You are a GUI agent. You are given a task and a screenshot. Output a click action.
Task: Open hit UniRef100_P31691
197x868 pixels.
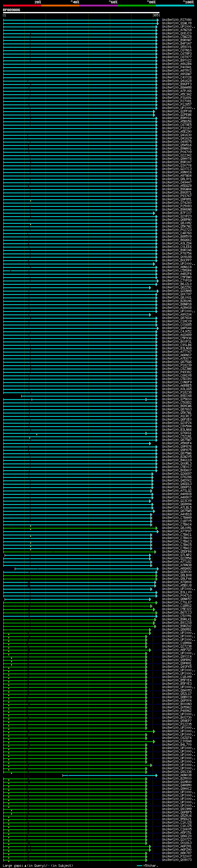tap(177, 98)
